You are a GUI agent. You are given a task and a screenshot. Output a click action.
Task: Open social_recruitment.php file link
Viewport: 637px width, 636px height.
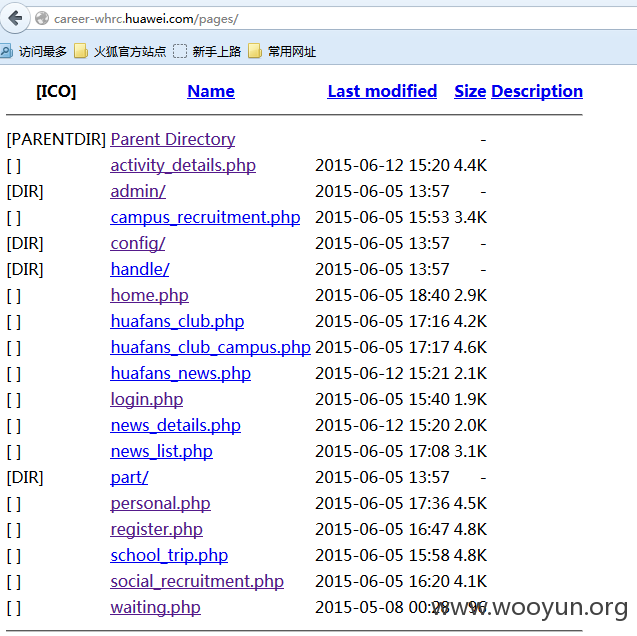click(197, 582)
